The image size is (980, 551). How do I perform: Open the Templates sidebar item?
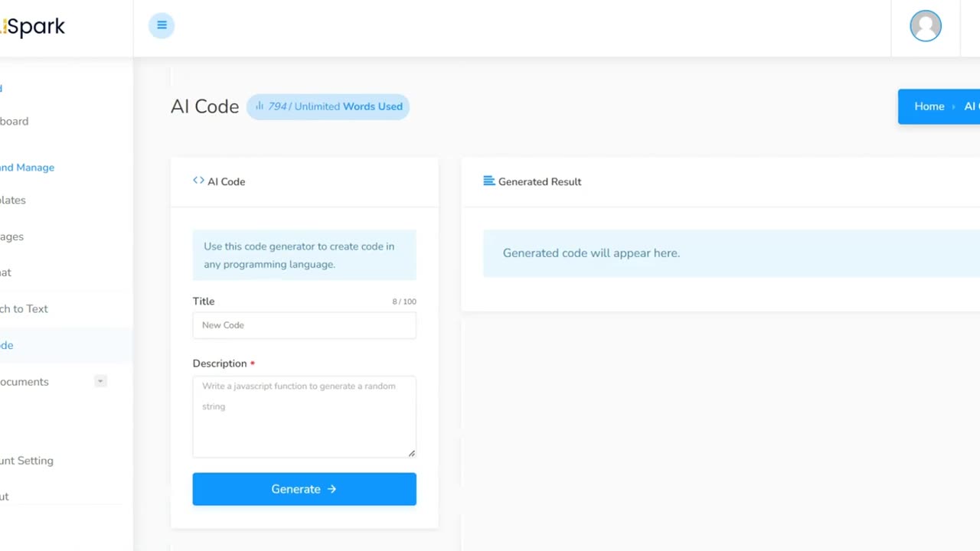point(13,200)
